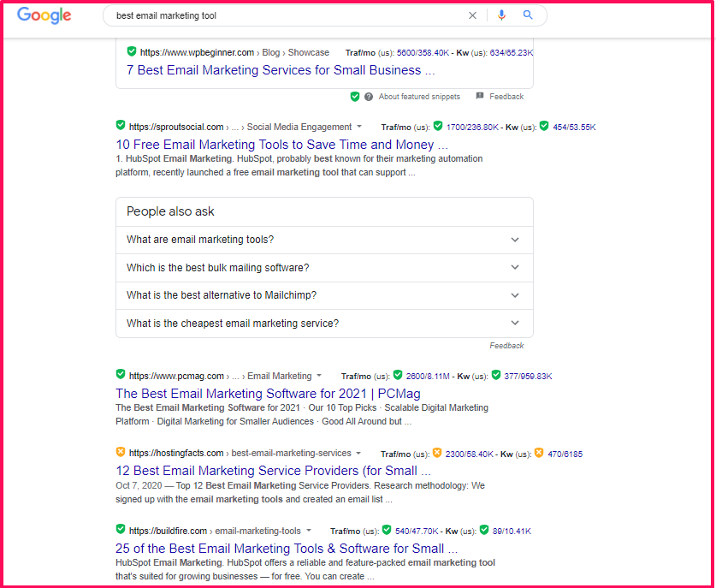Click orange warning shield beside hostingfacts.com
This screenshot has height=588, width=716.
click(121, 452)
